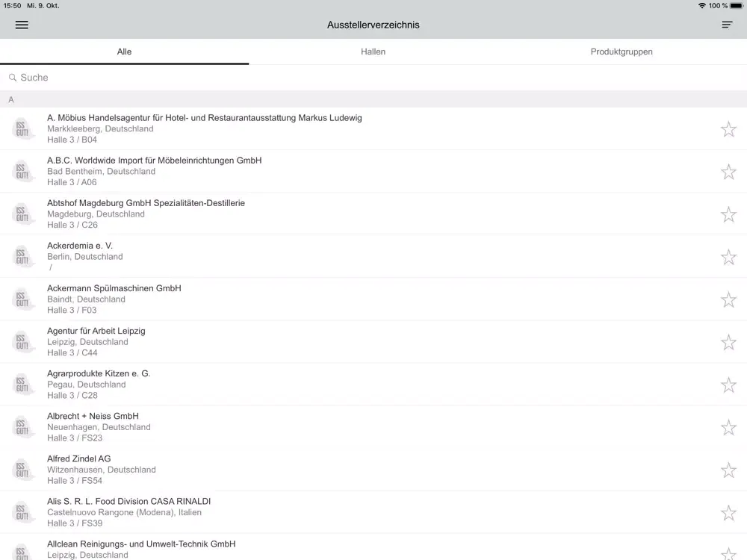Open exhibitor A. Möbius Handelsagentur entry

373,128
